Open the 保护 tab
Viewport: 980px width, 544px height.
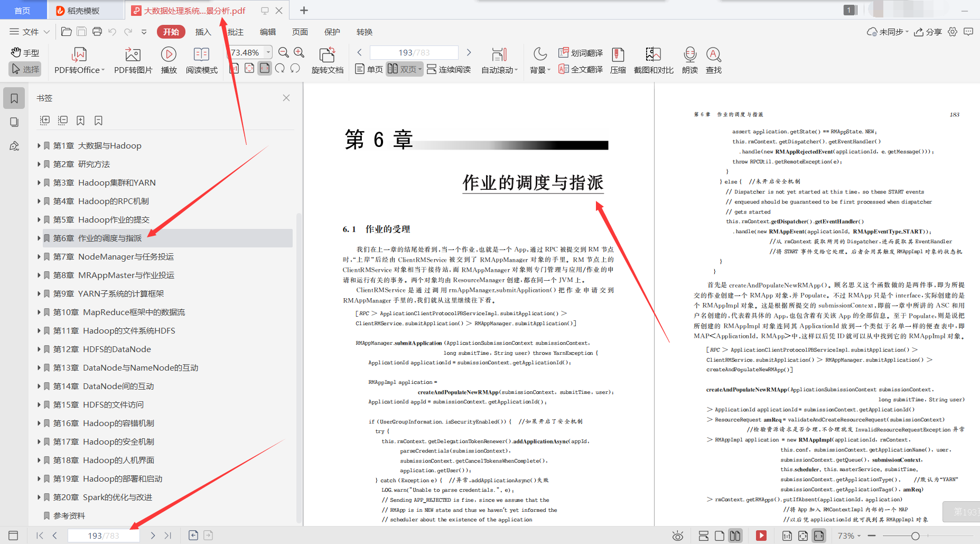pos(332,32)
